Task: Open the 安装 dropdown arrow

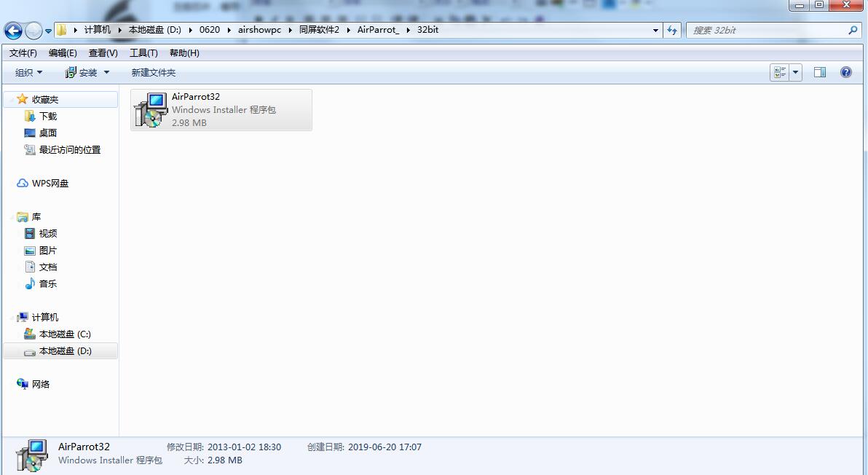Action: click(107, 73)
